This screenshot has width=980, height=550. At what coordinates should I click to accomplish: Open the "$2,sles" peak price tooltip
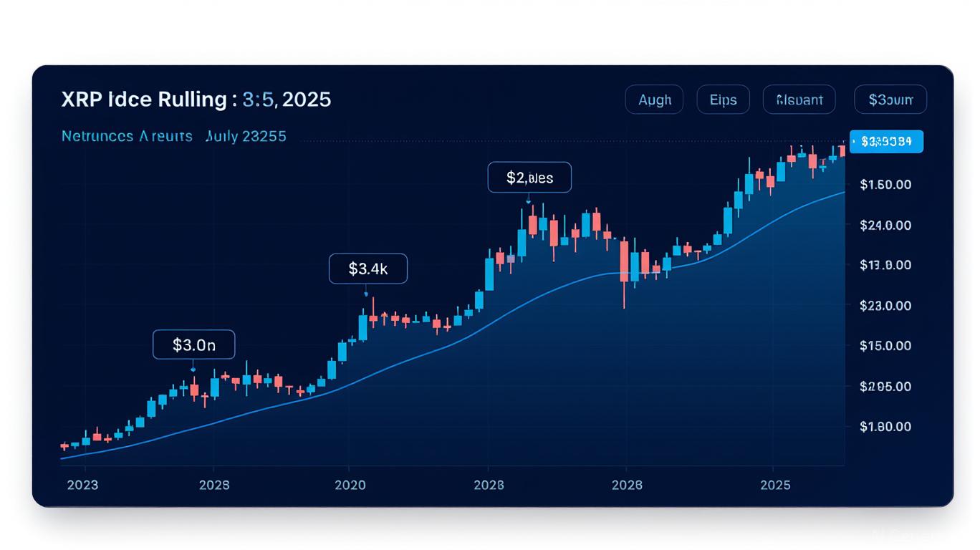(x=529, y=178)
